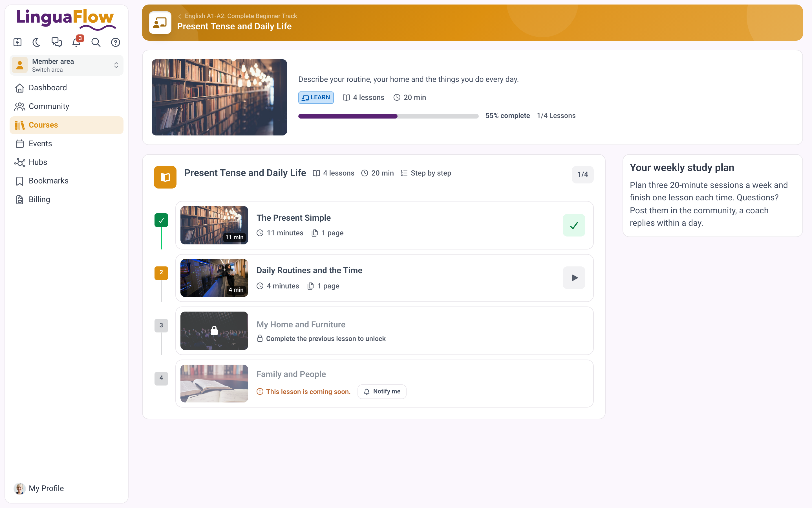The image size is (812, 508).
Task: Open the help question mark icon
Action: (115, 42)
